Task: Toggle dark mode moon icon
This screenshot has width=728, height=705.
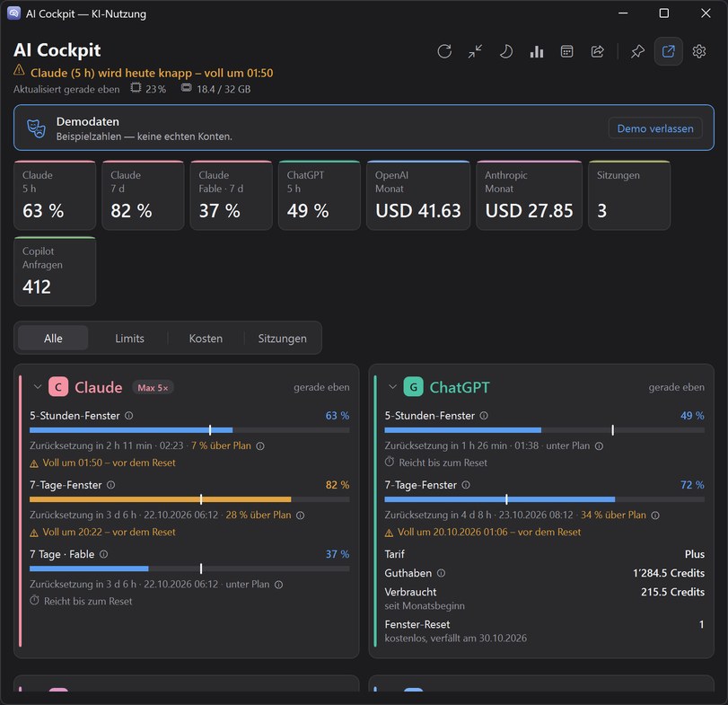Action: tap(505, 51)
